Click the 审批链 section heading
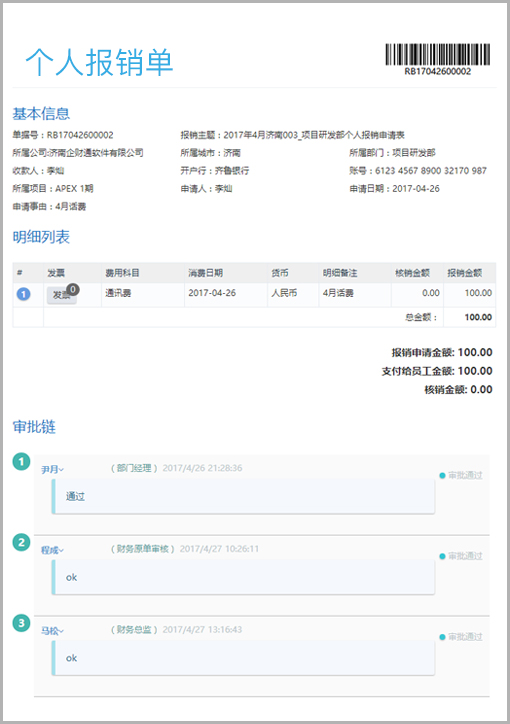 tap(34, 427)
